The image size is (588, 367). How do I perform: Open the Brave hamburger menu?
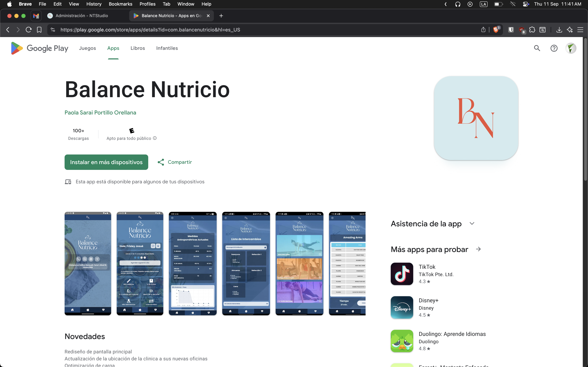pyautogui.click(x=580, y=30)
